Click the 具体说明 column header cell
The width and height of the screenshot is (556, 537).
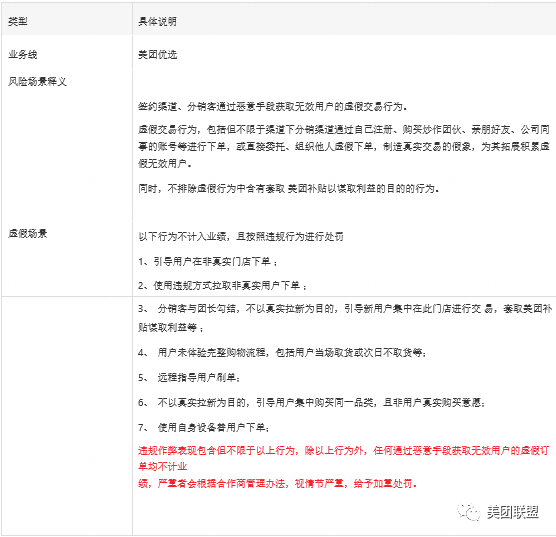click(x=344, y=19)
